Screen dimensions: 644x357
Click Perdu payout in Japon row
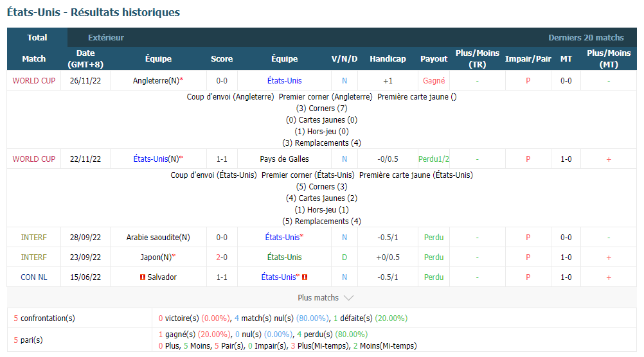click(434, 257)
